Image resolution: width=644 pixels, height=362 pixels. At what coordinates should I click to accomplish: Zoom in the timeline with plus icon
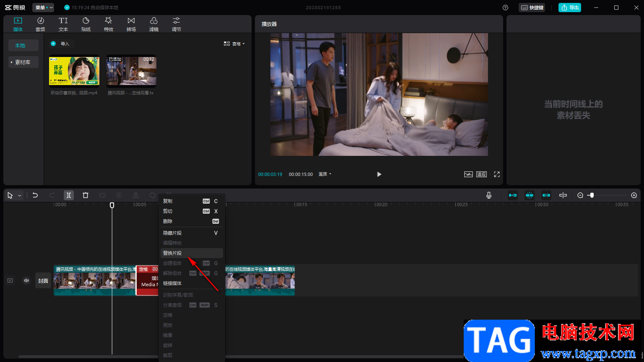pos(634,195)
